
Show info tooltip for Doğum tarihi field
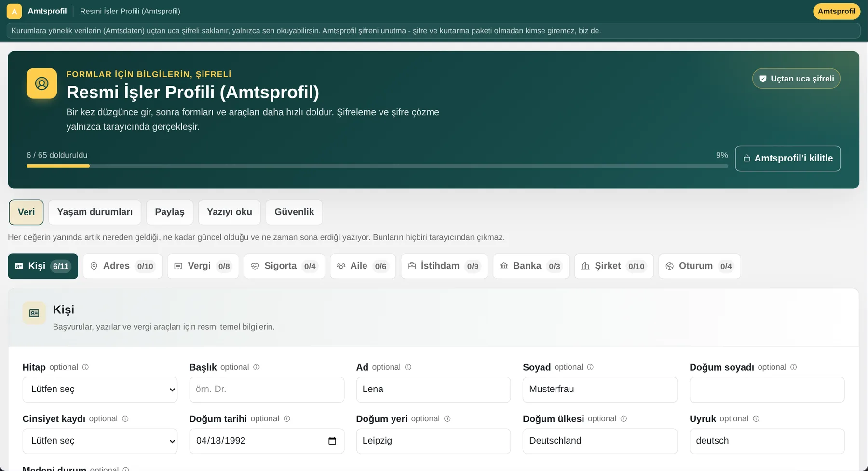[287, 419]
